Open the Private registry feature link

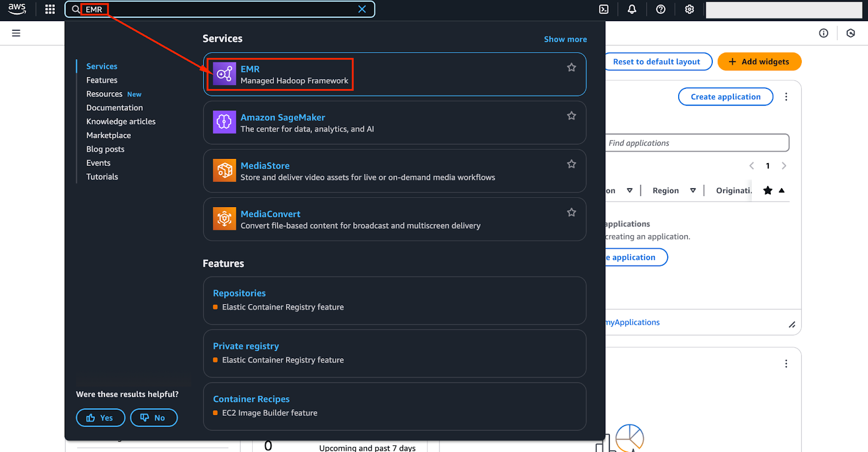point(246,346)
